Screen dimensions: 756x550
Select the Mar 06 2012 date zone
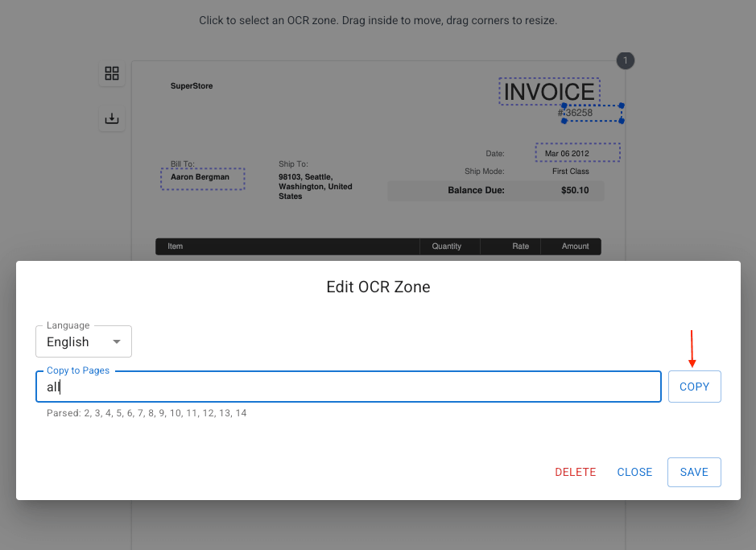click(x=576, y=153)
